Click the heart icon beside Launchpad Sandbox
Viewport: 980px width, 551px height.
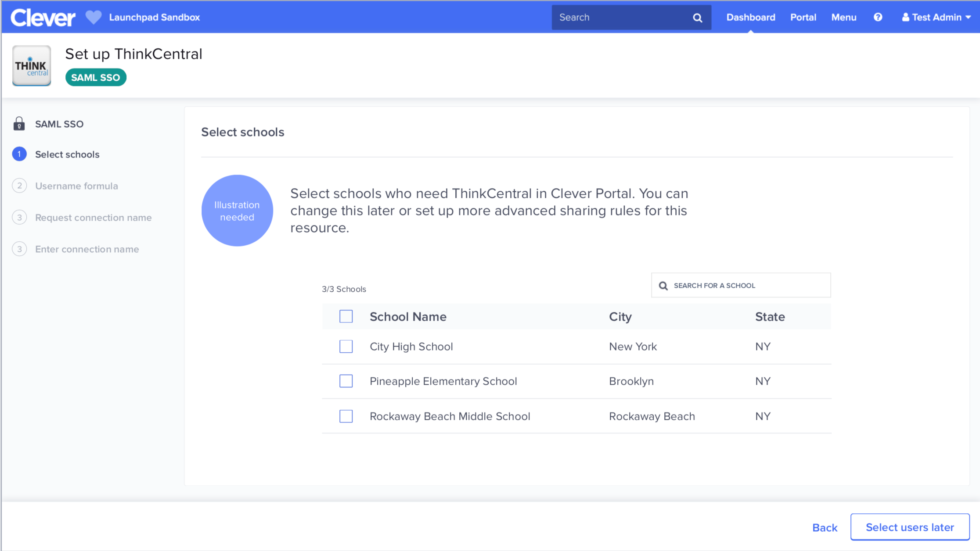pos(93,17)
